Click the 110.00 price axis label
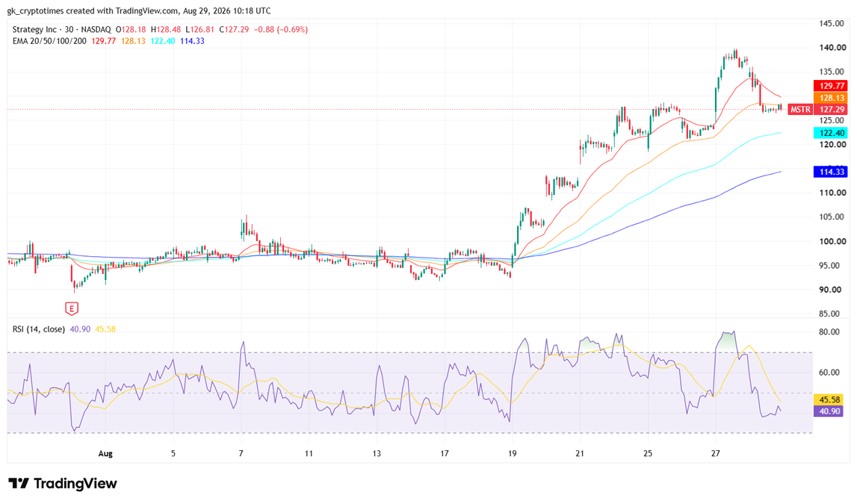Image resolution: width=857 pixels, height=504 pixels. pos(832,193)
